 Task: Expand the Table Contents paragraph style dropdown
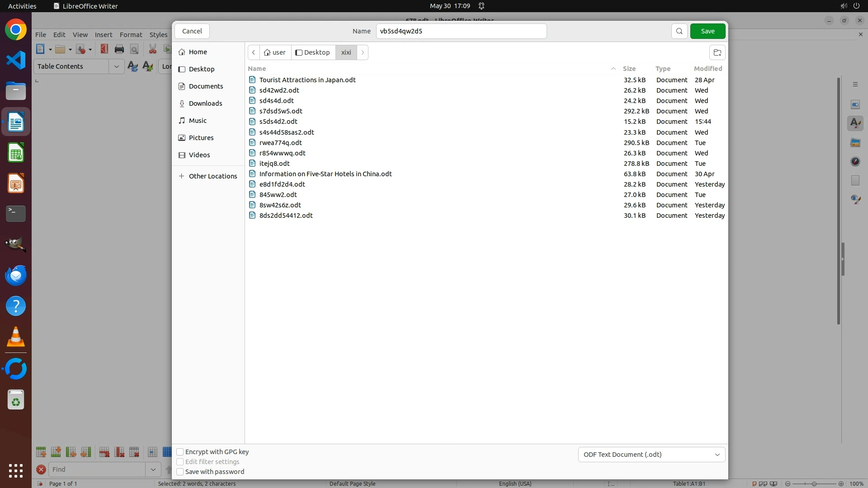(x=116, y=66)
